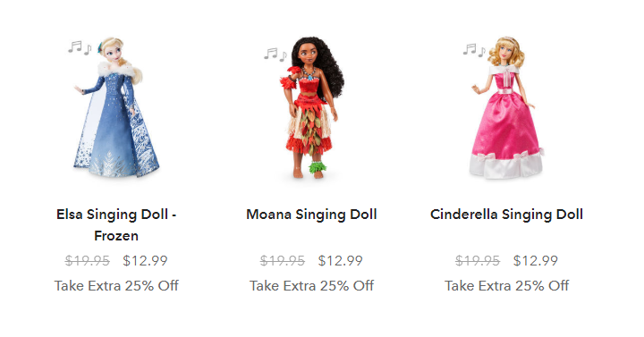Click the $12.99 sale price under Moana

tap(341, 261)
